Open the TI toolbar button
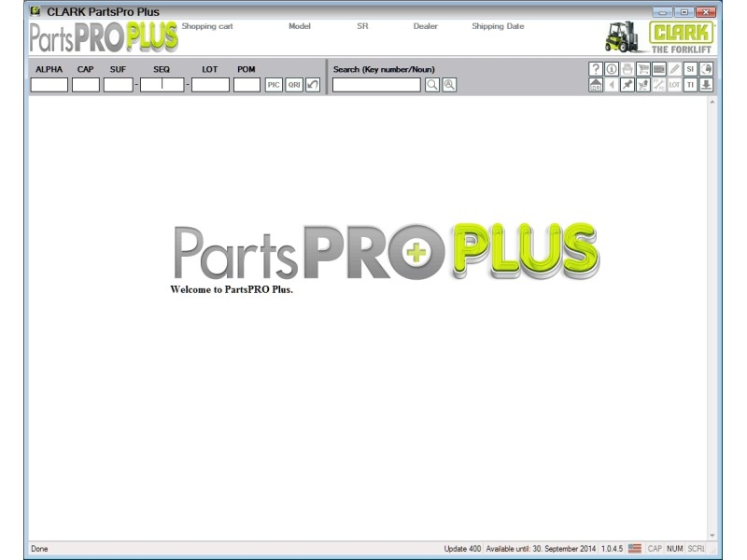 690,85
